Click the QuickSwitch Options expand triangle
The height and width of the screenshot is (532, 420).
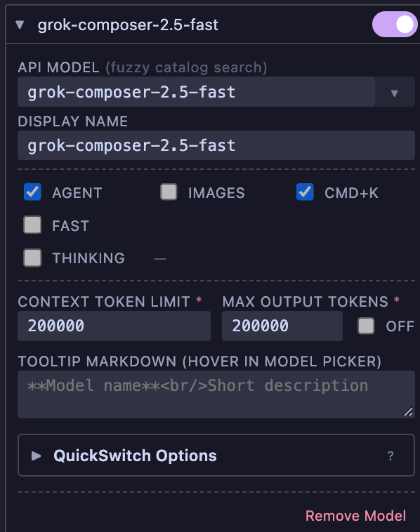pos(36,455)
